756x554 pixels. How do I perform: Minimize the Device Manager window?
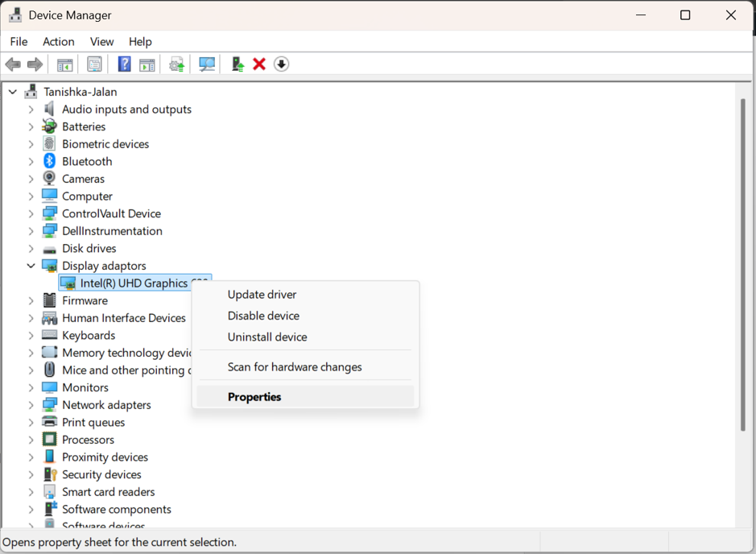click(x=640, y=15)
